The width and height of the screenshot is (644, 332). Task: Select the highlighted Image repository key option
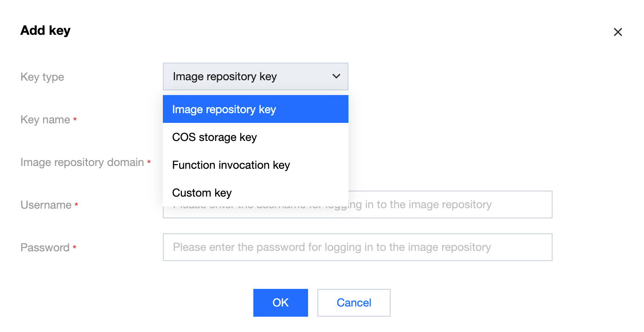[255, 109]
